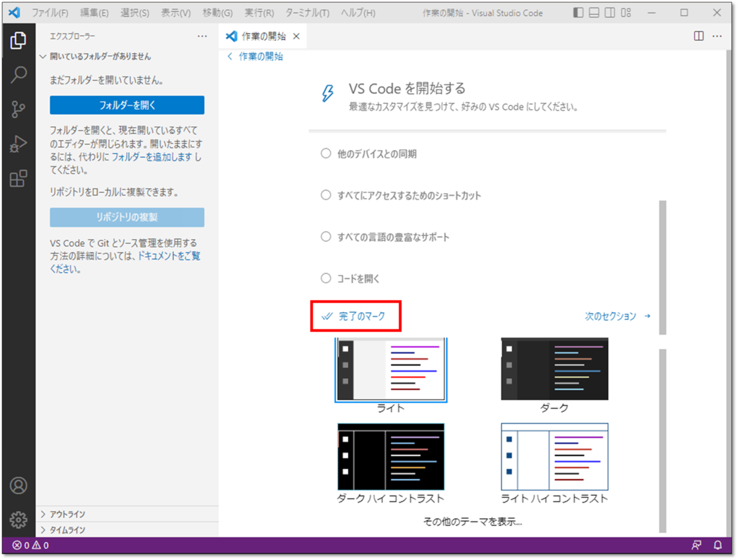738x560 pixels.
Task: Open editor more actions ellipsis
Action: point(717,36)
